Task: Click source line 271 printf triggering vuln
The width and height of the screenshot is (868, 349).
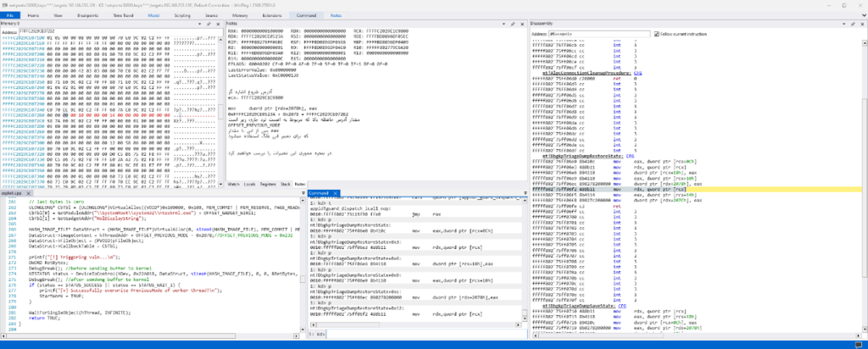Action: 74,258
